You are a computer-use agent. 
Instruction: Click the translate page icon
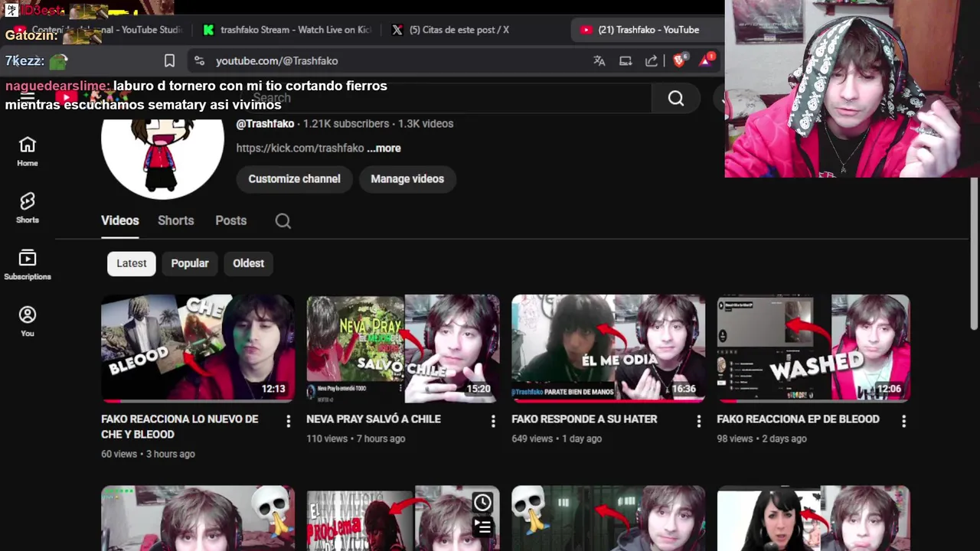(599, 60)
